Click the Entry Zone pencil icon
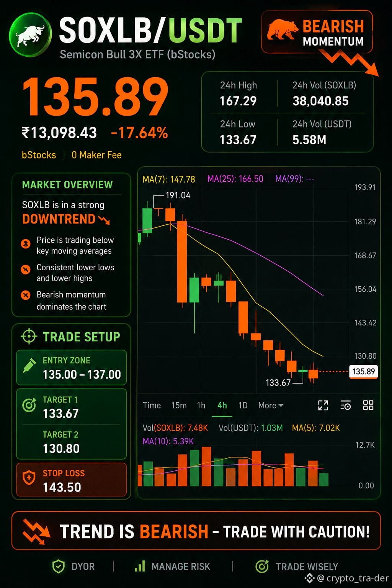Image resolution: width=392 pixels, height=588 pixels. (x=29, y=366)
